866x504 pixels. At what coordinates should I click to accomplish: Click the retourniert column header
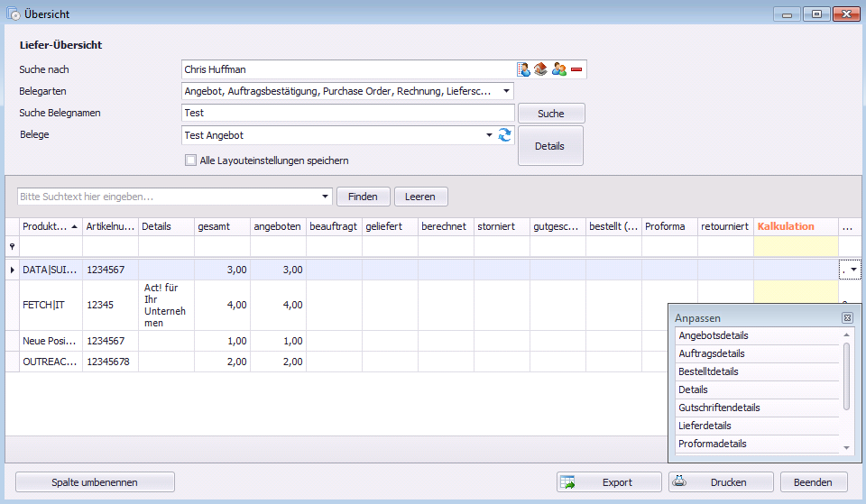click(x=725, y=226)
